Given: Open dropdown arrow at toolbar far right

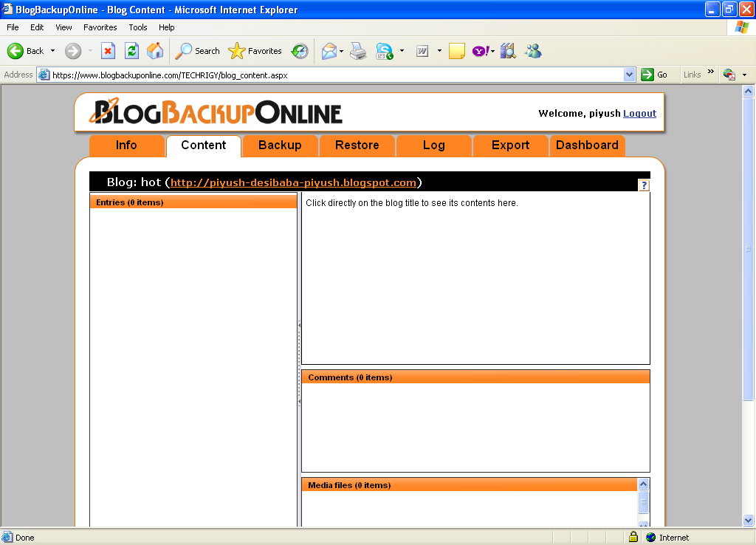Looking at the screenshot, I should click(x=744, y=75).
